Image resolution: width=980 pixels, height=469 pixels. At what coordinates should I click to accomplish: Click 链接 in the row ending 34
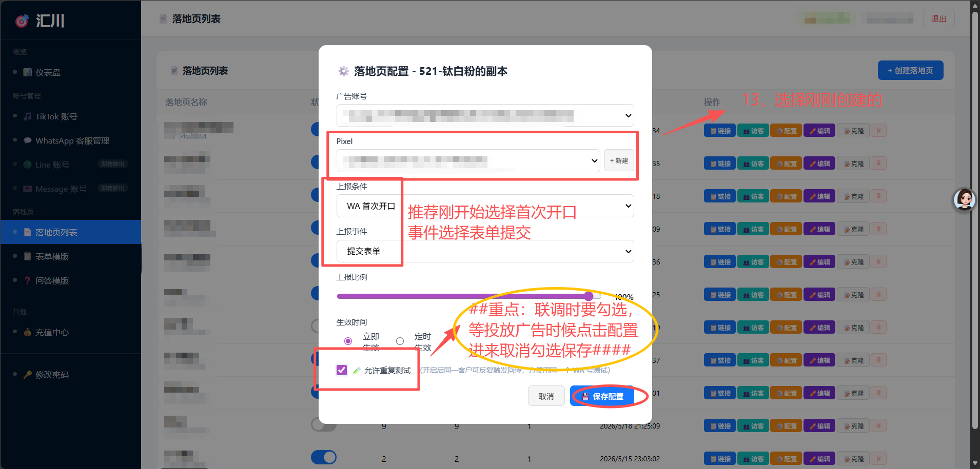(720, 131)
